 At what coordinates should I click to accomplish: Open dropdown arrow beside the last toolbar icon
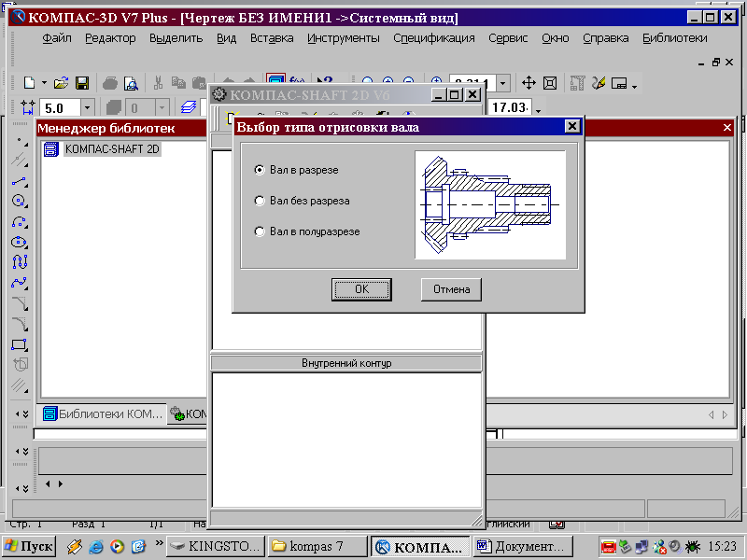(634, 87)
